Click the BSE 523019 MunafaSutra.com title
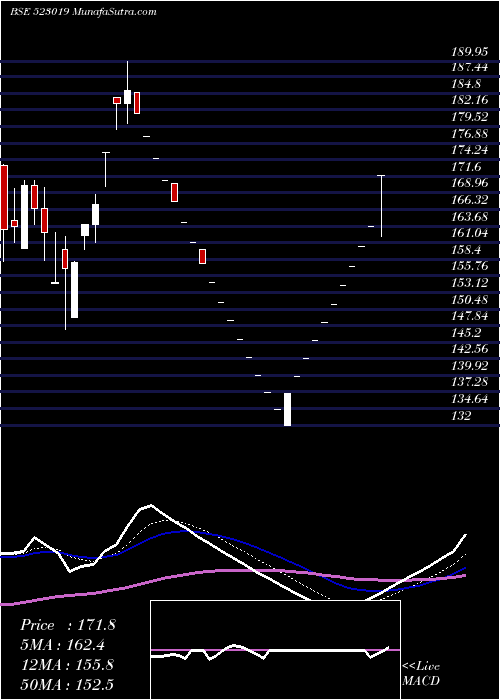The width and height of the screenshot is (500, 700). 83,12
